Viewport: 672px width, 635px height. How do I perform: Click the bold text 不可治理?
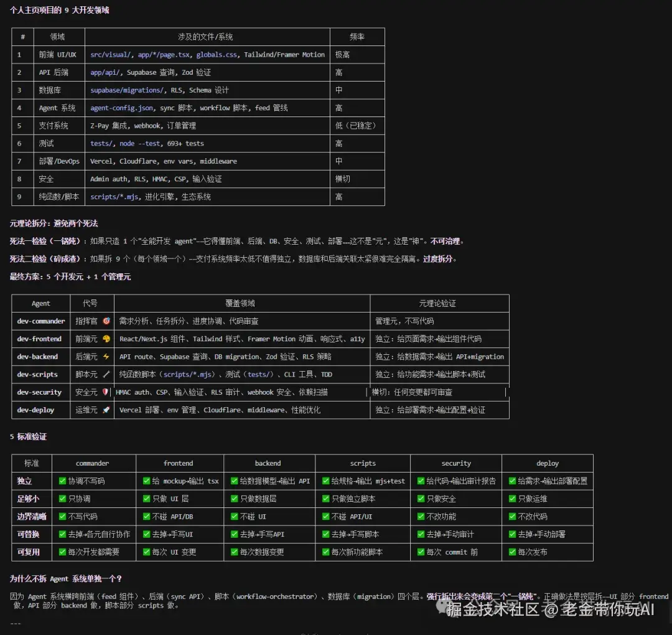pyautogui.click(x=445, y=241)
